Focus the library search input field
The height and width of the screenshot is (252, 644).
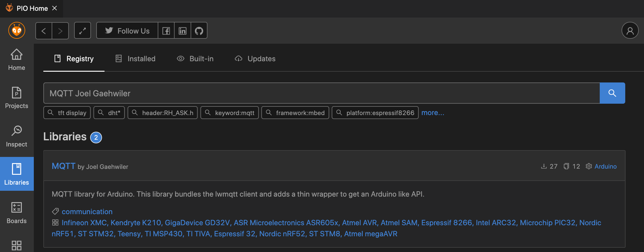coord(322,93)
